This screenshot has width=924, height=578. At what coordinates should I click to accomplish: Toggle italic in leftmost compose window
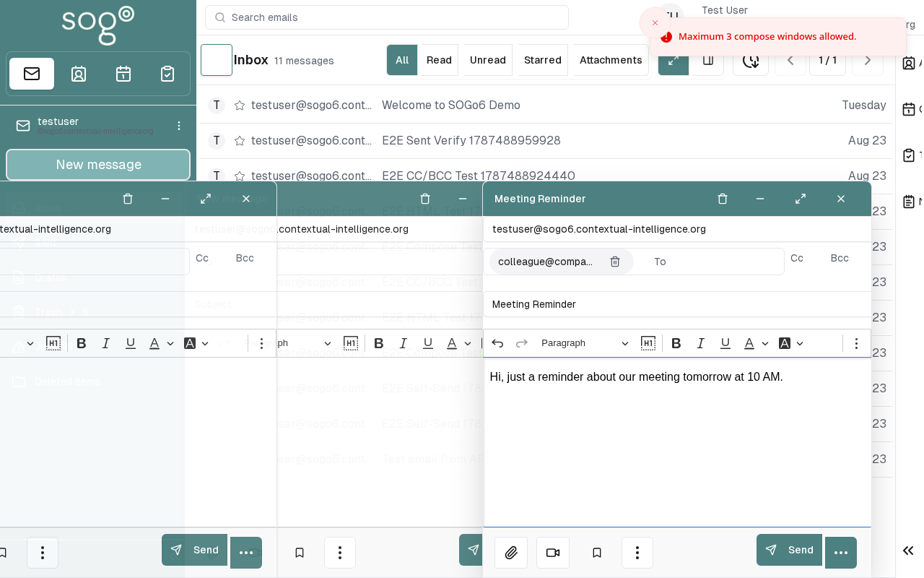[106, 343]
